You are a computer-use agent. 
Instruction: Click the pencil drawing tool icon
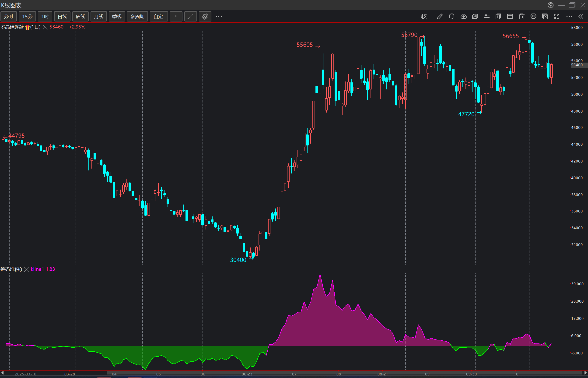point(440,16)
